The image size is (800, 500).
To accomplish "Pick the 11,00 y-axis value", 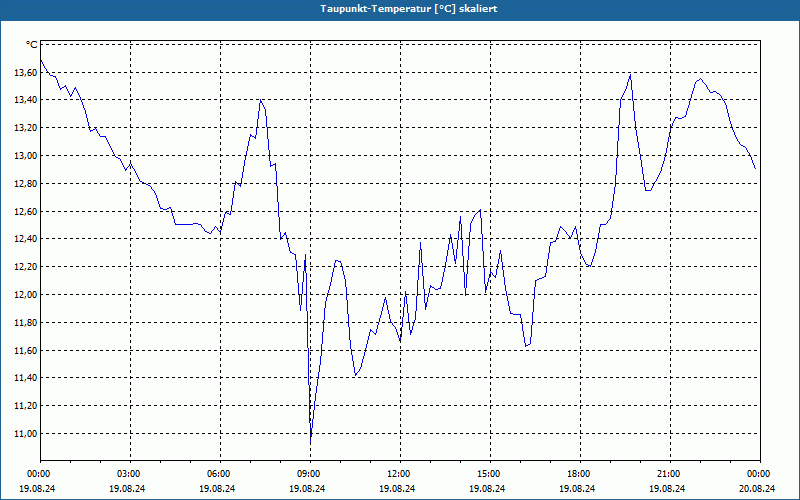I will click(x=26, y=434).
